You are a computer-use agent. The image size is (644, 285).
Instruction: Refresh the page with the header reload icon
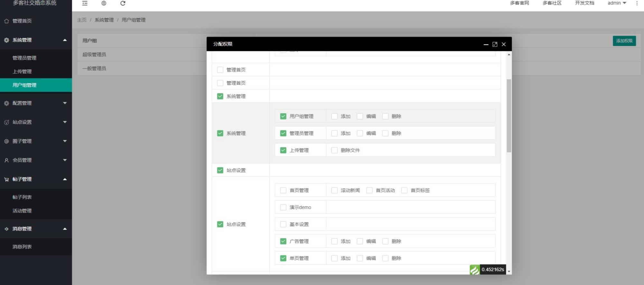[123, 3]
